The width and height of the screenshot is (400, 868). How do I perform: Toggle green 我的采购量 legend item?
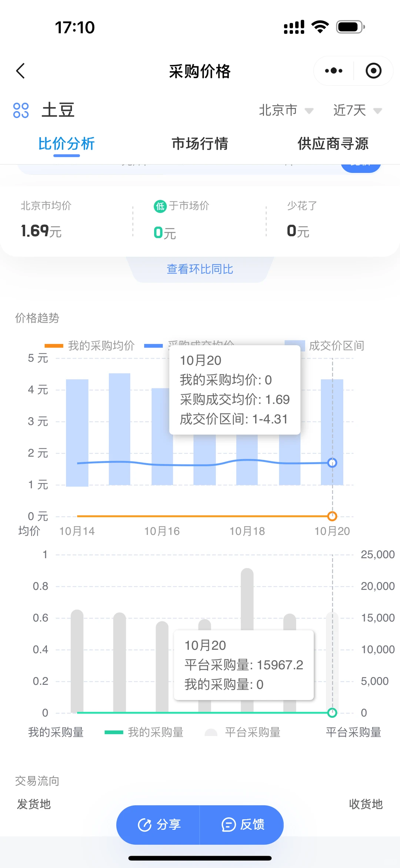[x=144, y=732]
